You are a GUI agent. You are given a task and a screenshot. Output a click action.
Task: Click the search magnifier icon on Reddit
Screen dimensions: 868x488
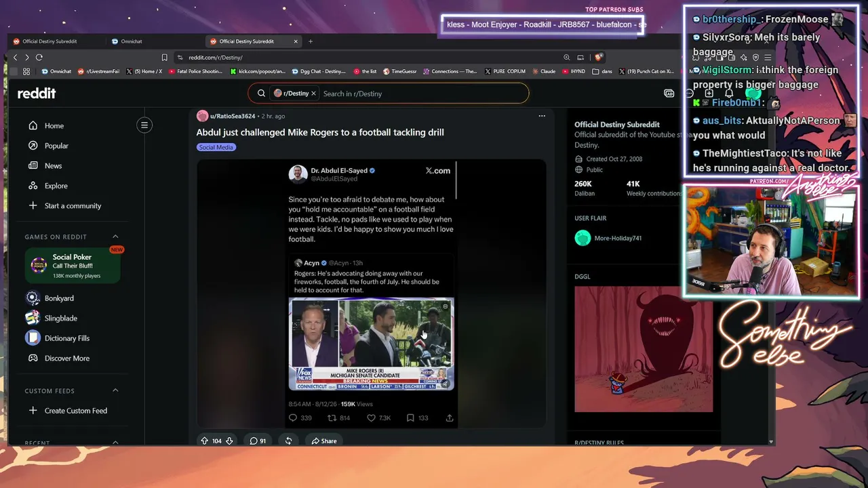(262, 94)
